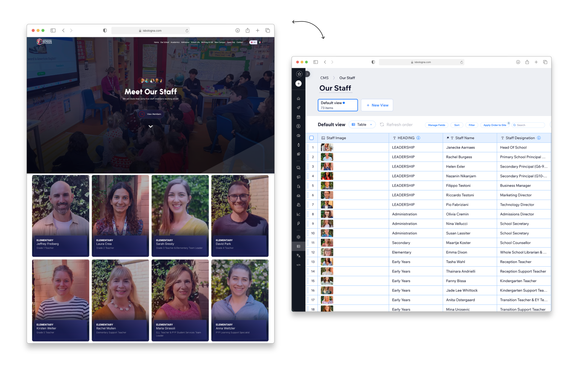Click the New View button
Image resolution: width=588 pixels, height=368 pixels.
pyautogui.click(x=377, y=105)
